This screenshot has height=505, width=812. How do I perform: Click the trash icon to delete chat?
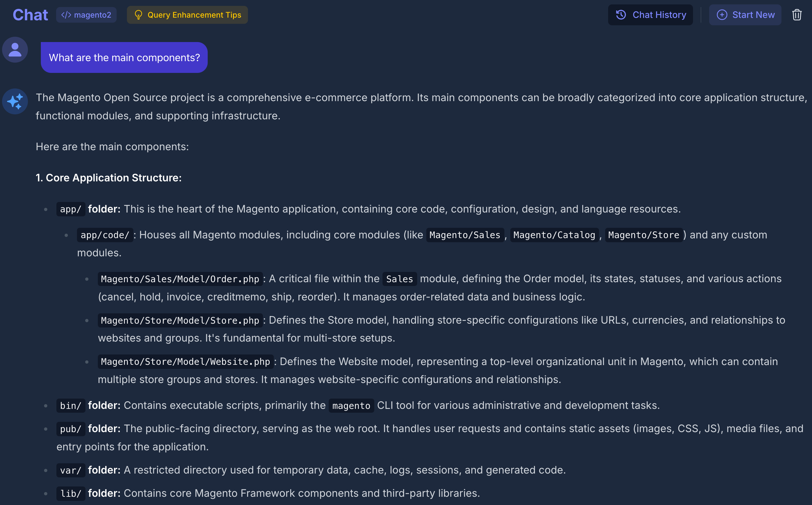(797, 15)
